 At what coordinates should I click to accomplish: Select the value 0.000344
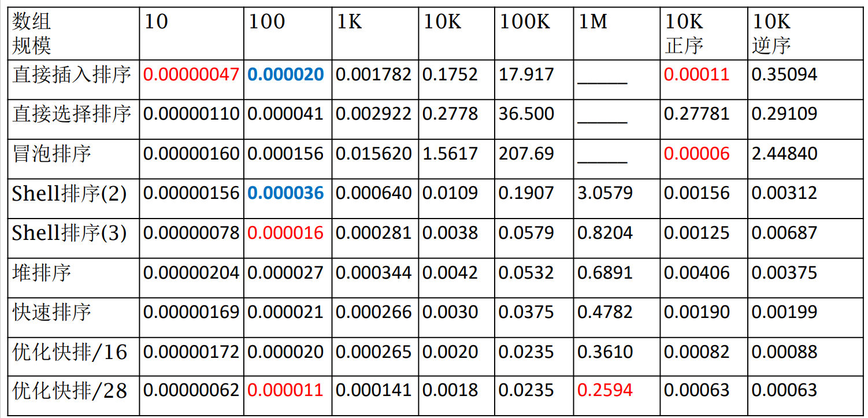click(x=374, y=272)
